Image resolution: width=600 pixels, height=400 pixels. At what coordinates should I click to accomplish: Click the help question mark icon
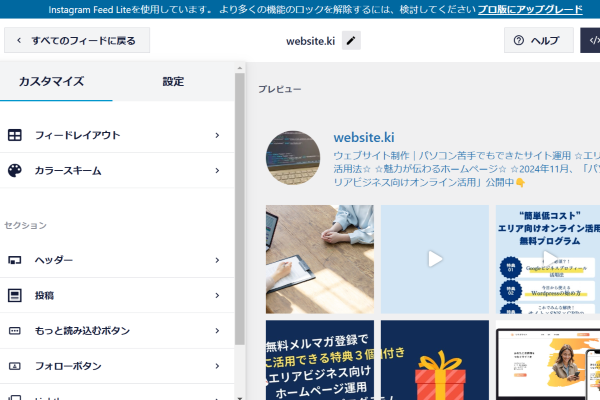(x=518, y=40)
